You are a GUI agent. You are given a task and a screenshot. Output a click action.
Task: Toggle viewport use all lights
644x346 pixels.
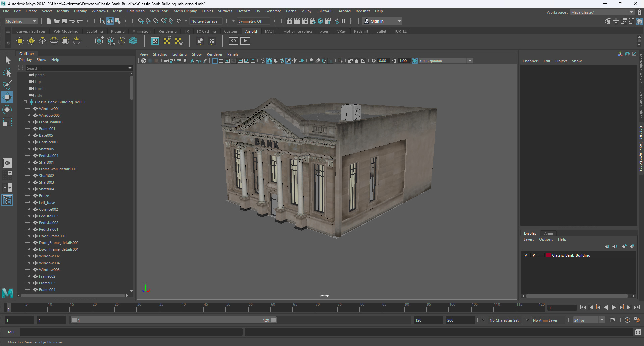[295, 61]
